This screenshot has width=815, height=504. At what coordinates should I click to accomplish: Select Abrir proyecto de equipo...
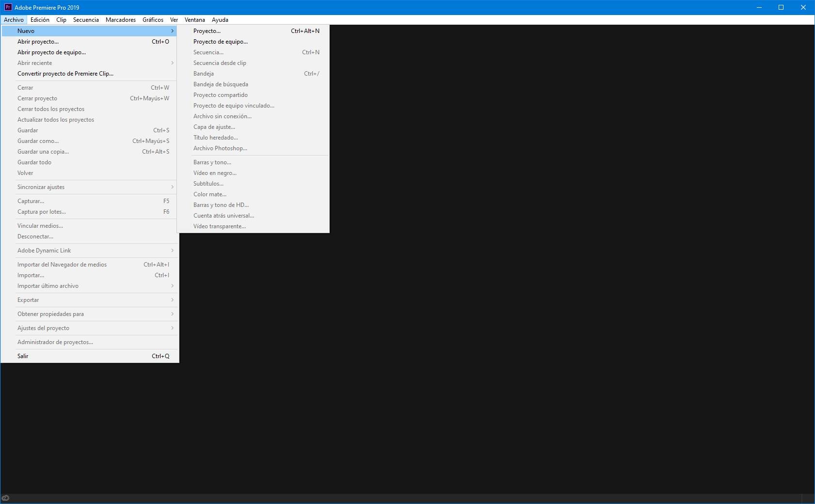coord(90,52)
